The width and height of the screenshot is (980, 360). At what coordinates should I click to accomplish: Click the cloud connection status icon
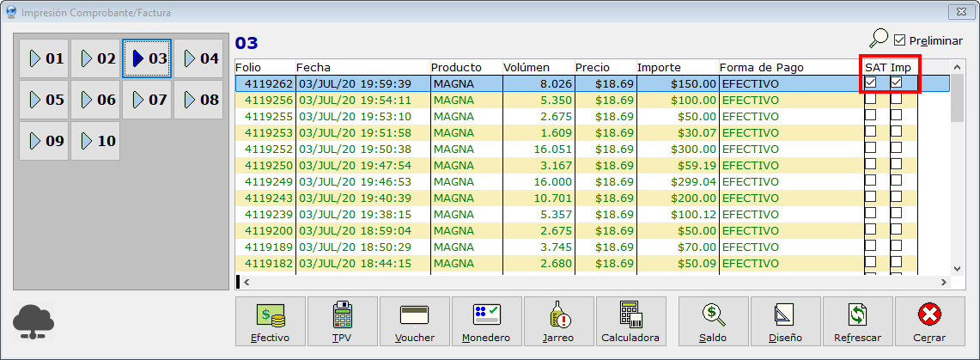click(x=33, y=322)
